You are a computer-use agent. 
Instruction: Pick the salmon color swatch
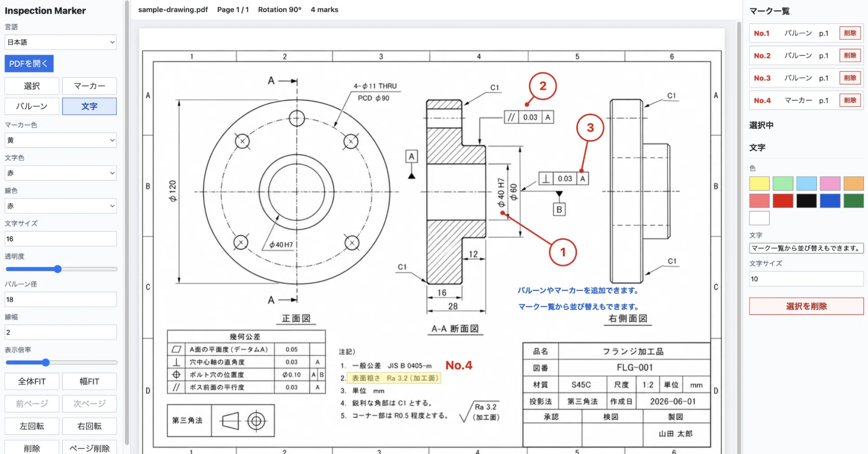pyautogui.click(x=759, y=201)
